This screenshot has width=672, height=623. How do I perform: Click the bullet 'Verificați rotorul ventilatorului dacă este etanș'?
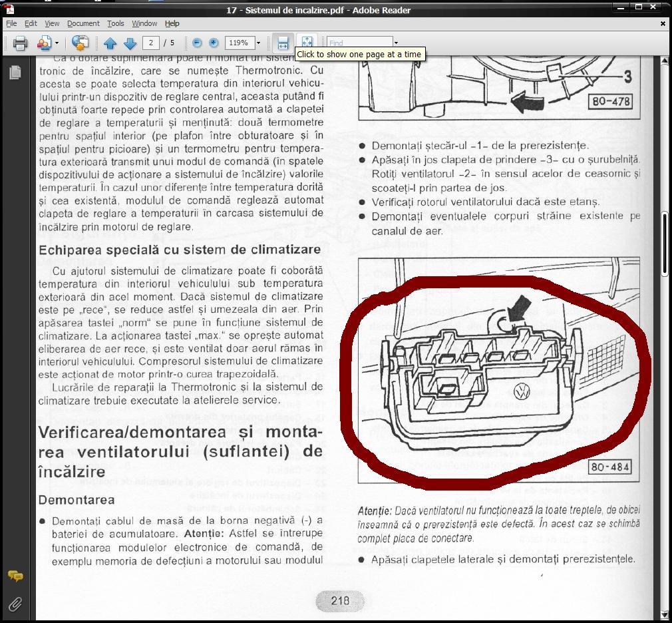point(485,202)
